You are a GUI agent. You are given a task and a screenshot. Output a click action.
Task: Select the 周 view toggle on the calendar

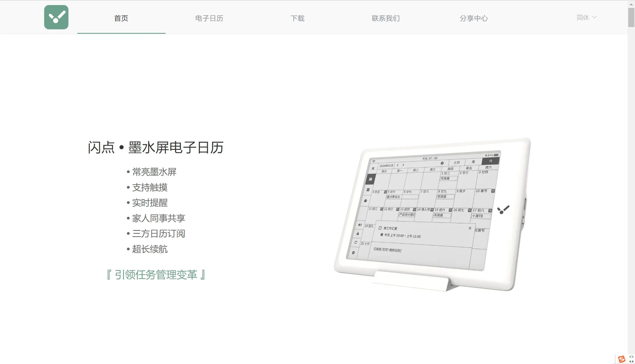pyautogui.click(x=473, y=162)
